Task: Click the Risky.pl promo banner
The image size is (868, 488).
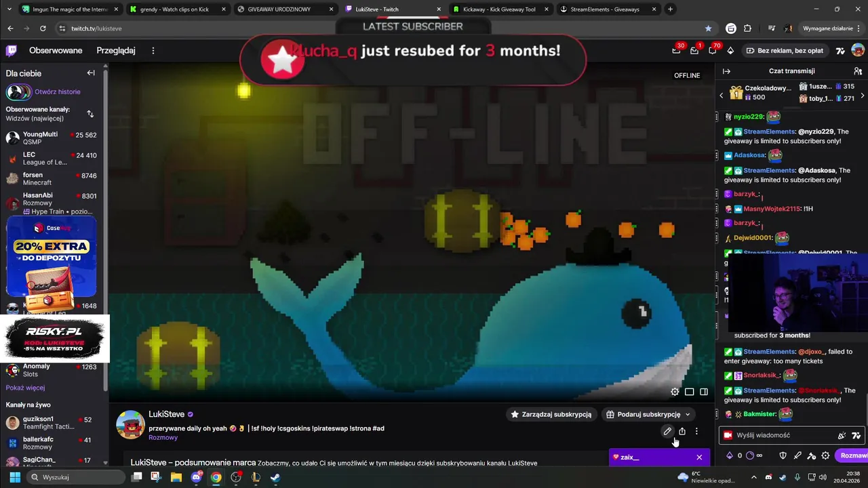Action: point(54,338)
